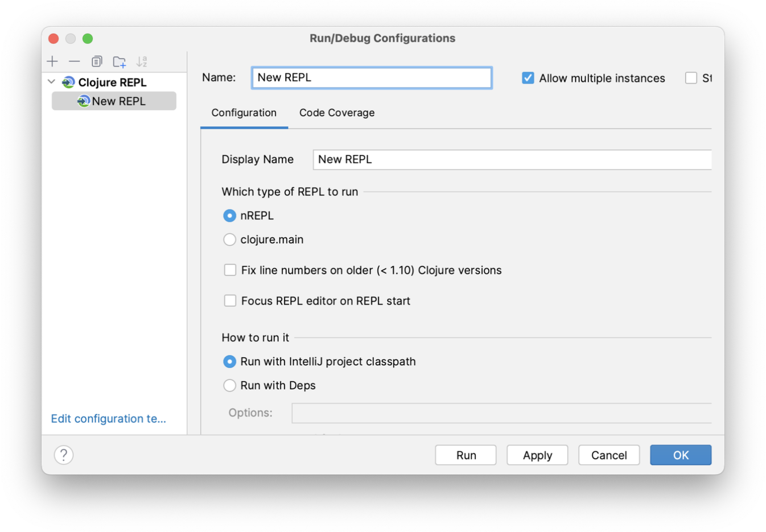
Task: Click the How to run it heading
Action: click(x=255, y=337)
